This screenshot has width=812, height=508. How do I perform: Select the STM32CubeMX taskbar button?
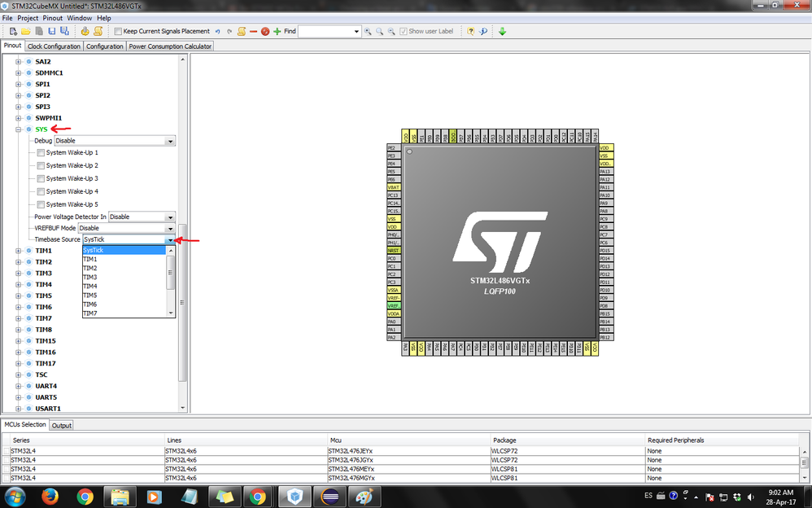(x=295, y=497)
